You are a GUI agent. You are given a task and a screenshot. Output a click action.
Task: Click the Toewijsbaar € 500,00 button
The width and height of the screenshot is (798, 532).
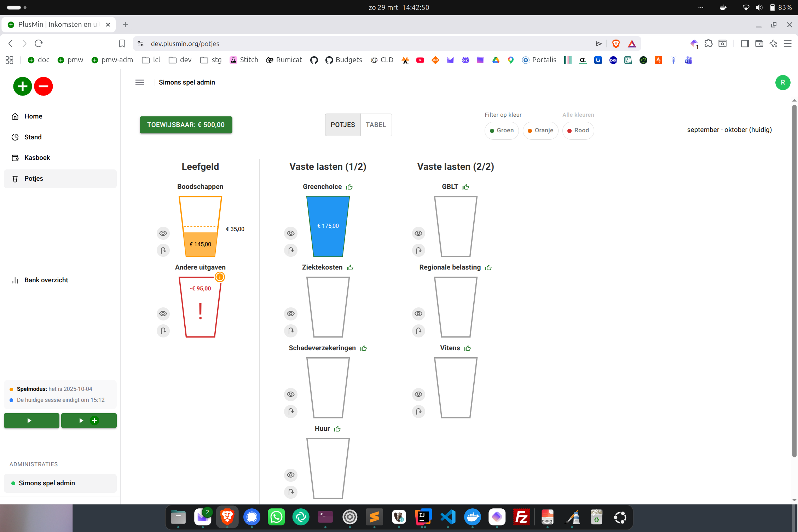coord(186,125)
